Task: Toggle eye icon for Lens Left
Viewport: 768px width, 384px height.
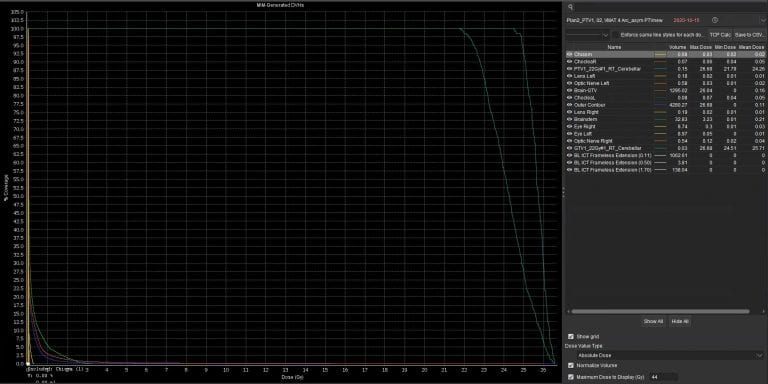Action: [569, 76]
